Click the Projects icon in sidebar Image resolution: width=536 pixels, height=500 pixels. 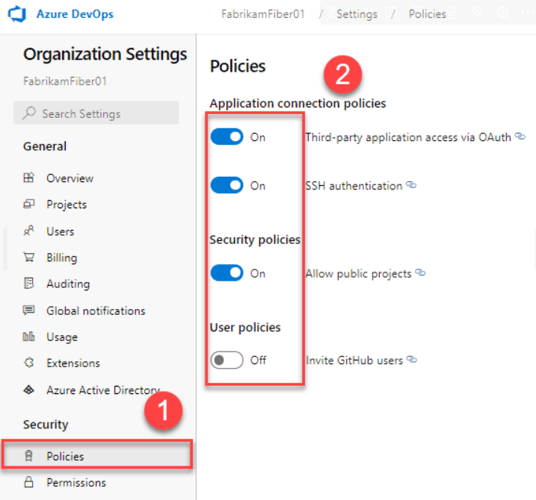point(29,204)
